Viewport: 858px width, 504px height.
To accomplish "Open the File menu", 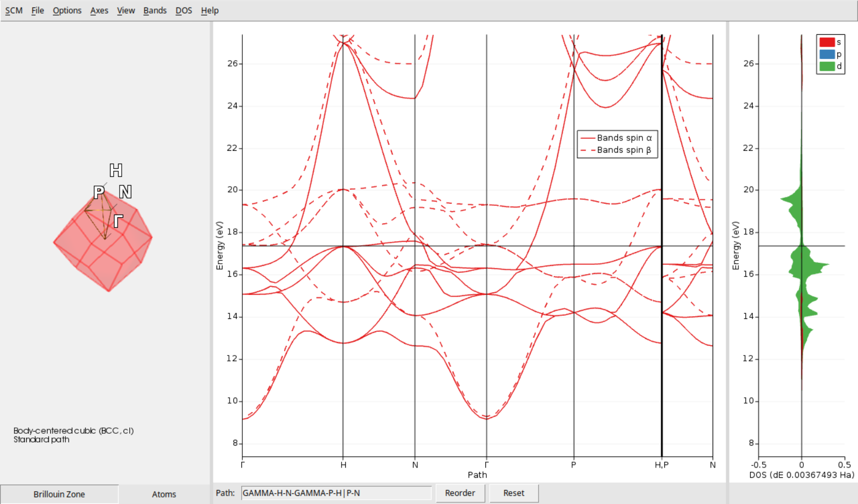I will [x=37, y=10].
